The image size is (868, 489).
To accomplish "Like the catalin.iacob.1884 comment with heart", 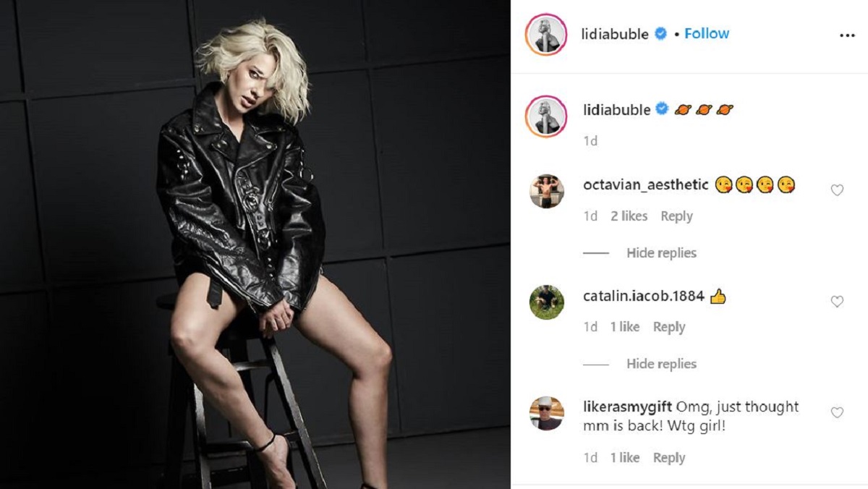I will point(837,302).
